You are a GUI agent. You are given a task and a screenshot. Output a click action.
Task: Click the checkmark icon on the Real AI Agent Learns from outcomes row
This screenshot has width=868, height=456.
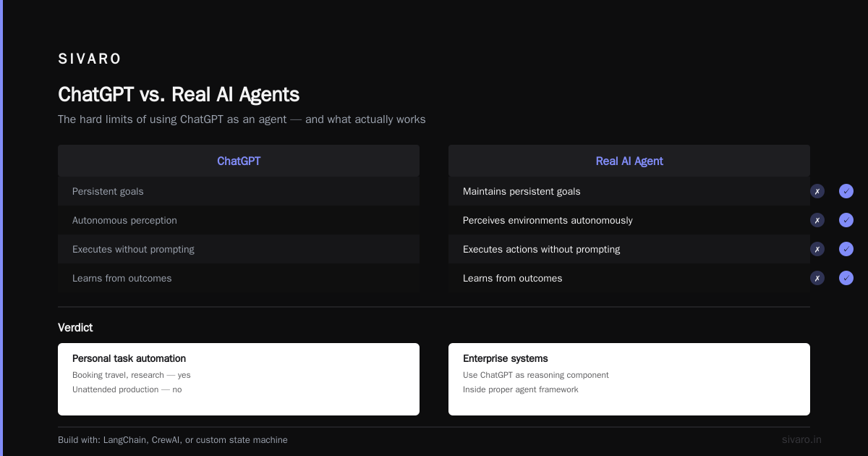pyautogui.click(x=846, y=278)
